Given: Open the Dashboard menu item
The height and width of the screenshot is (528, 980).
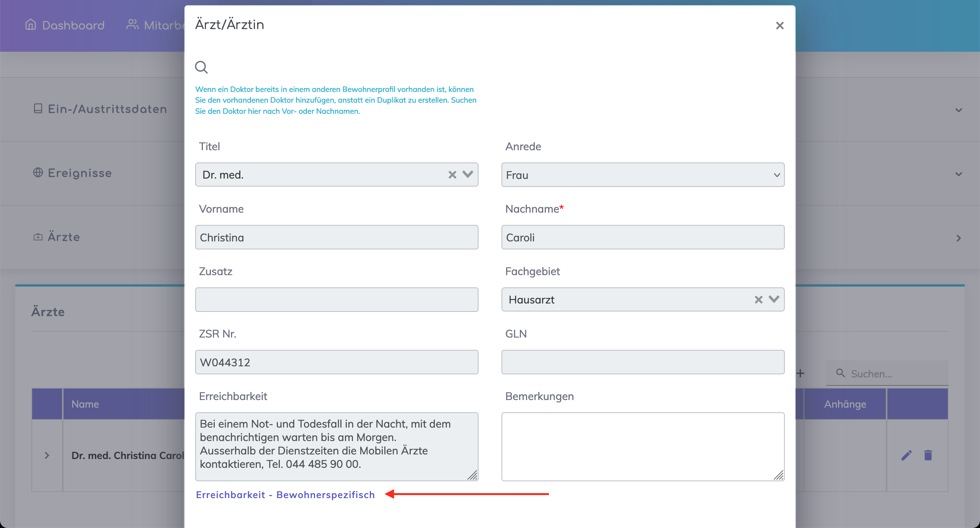Looking at the screenshot, I should [x=73, y=25].
